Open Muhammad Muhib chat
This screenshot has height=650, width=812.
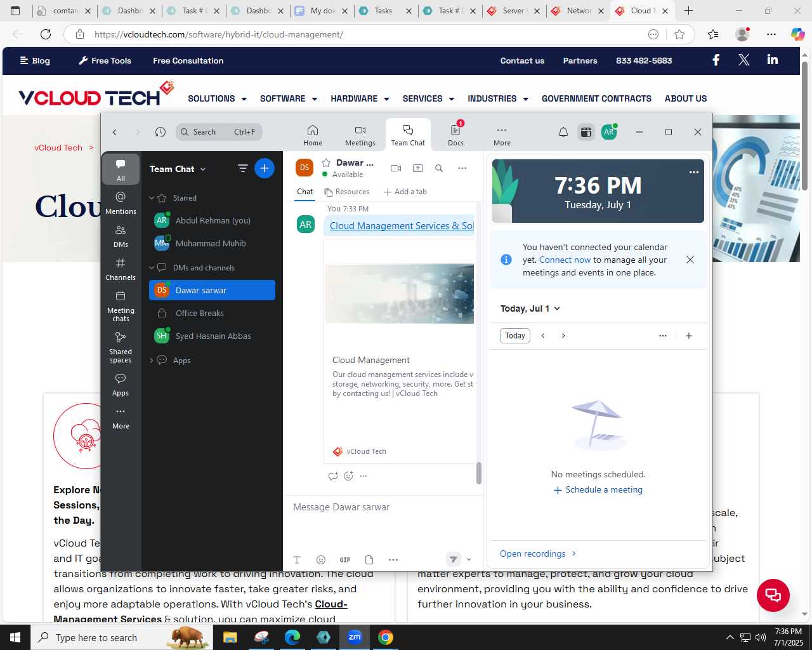[212, 243]
